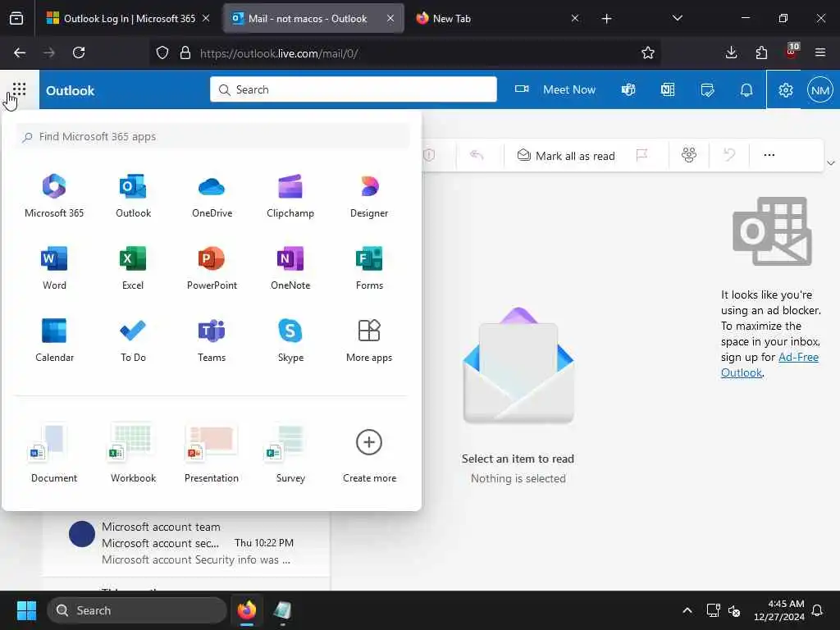Open Teams from the app grid
Image resolution: width=840 pixels, height=630 pixels.
(212, 340)
